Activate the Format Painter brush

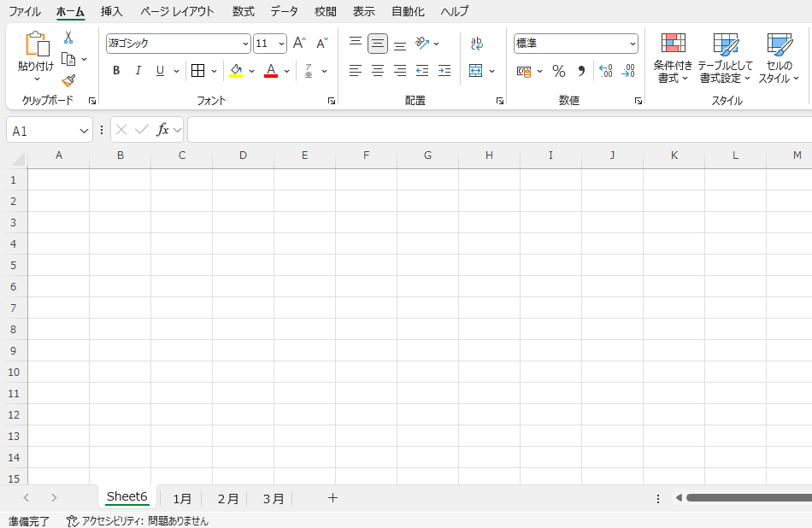tap(68, 81)
